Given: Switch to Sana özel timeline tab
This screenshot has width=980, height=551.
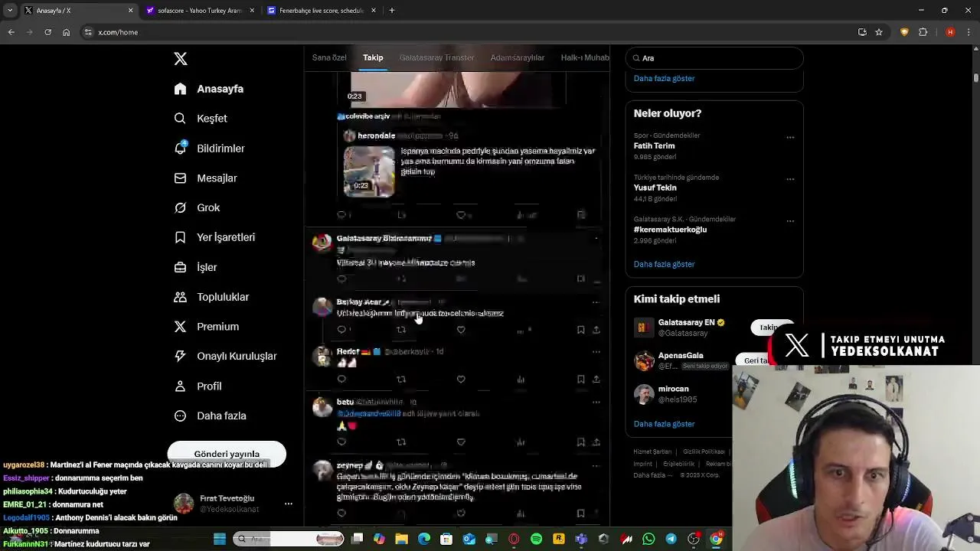Looking at the screenshot, I should click(329, 57).
